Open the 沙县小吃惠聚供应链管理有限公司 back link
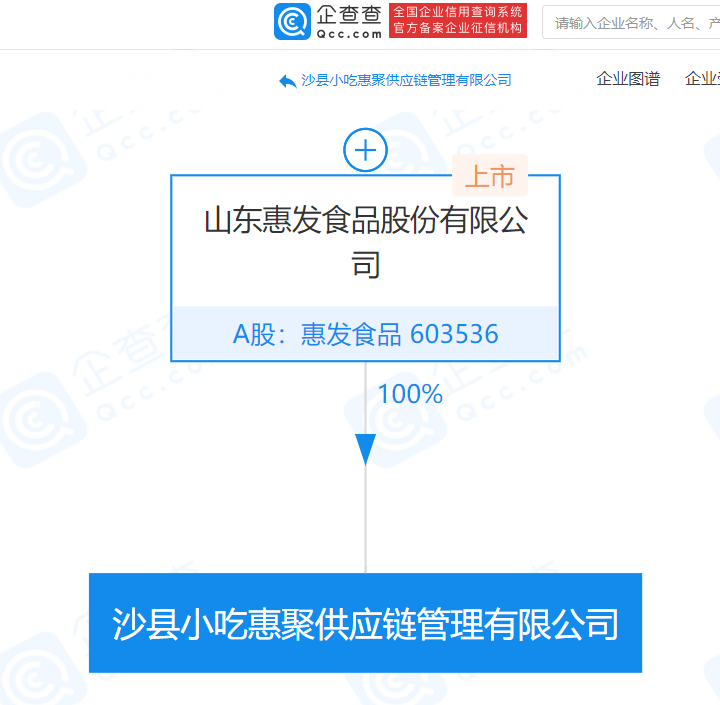The width and height of the screenshot is (720, 705). click(406, 80)
